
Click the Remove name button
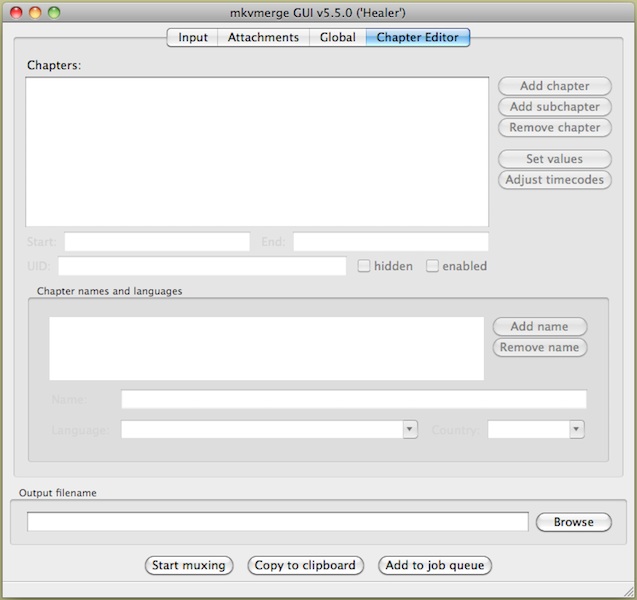[x=539, y=348]
